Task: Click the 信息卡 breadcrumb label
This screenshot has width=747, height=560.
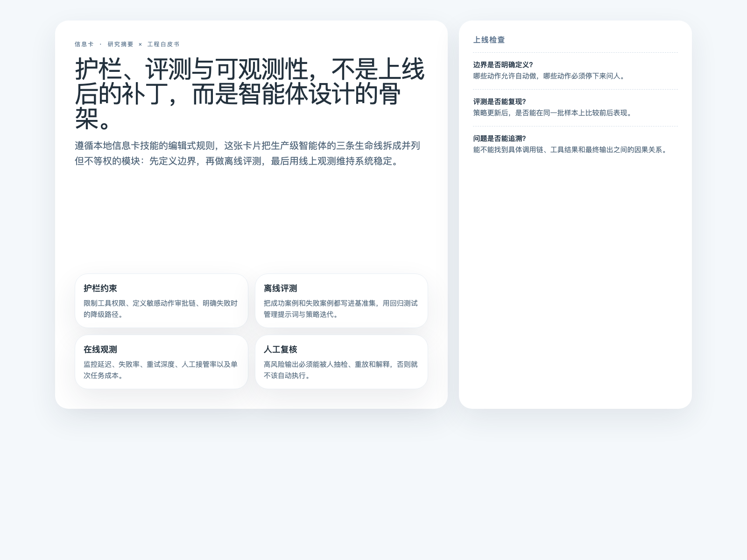Action: click(84, 44)
